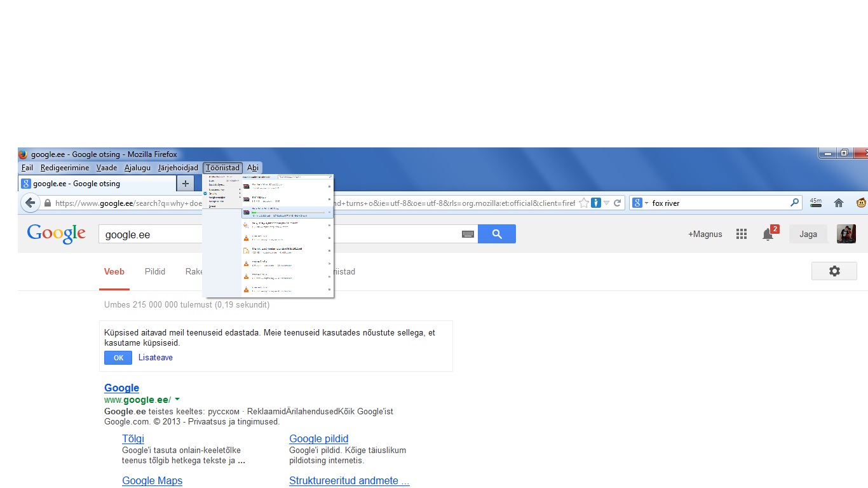This screenshot has height=488, width=868.
Task: Click the padlock icon in the address bar
Action: (x=48, y=203)
